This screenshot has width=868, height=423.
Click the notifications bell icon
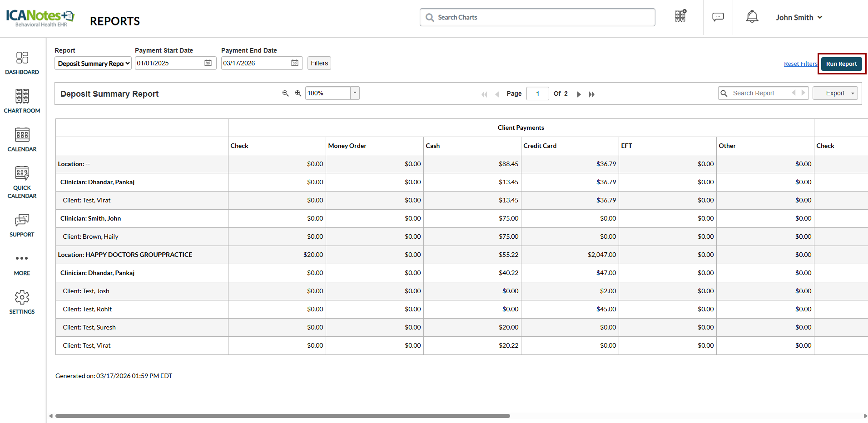752,17
